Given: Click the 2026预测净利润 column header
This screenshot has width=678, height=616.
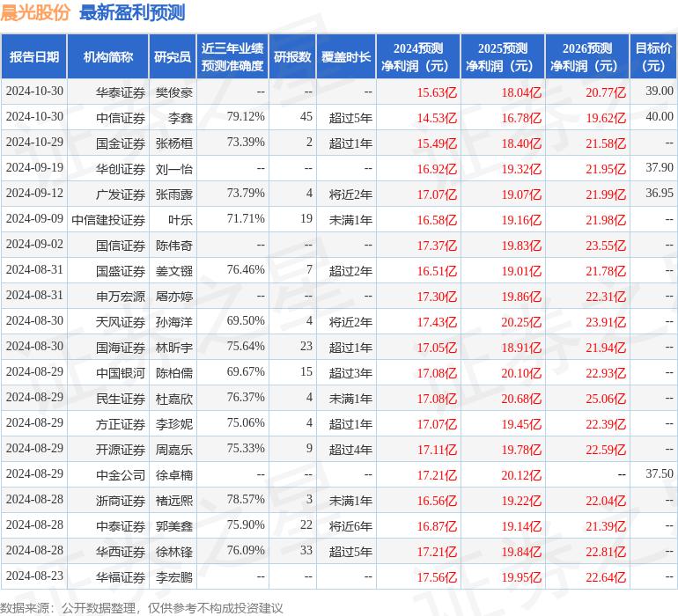Looking at the screenshot, I should click(587, 56).
